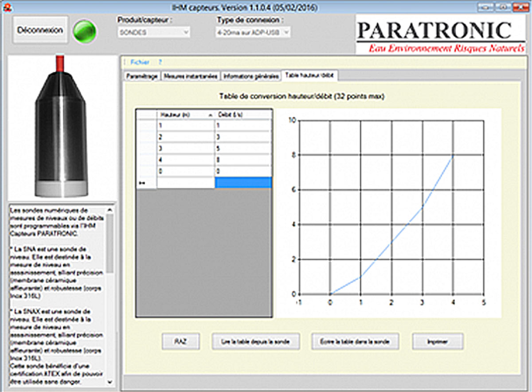Select the Hauteur cell with value 3

coord(186,148)
